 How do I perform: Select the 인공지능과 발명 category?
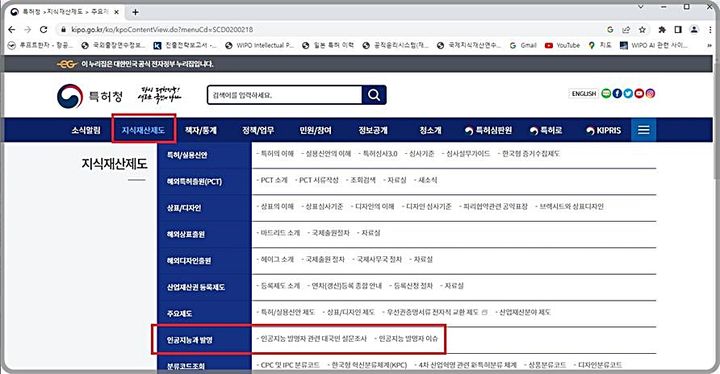(x=204, y=340)
